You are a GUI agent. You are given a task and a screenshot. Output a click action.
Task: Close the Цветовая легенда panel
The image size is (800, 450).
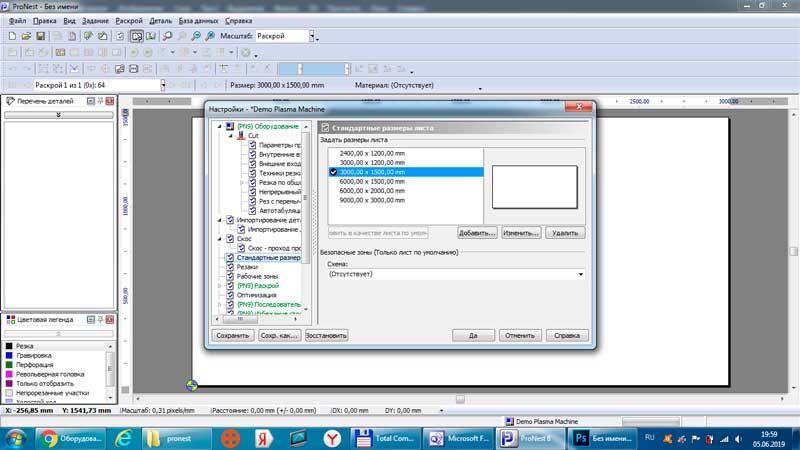110,319
